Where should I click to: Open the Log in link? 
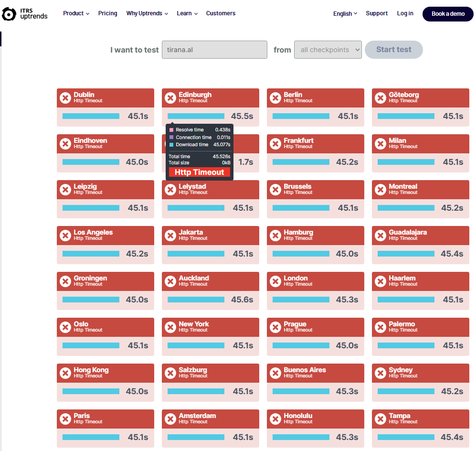[x=405, y=13]
